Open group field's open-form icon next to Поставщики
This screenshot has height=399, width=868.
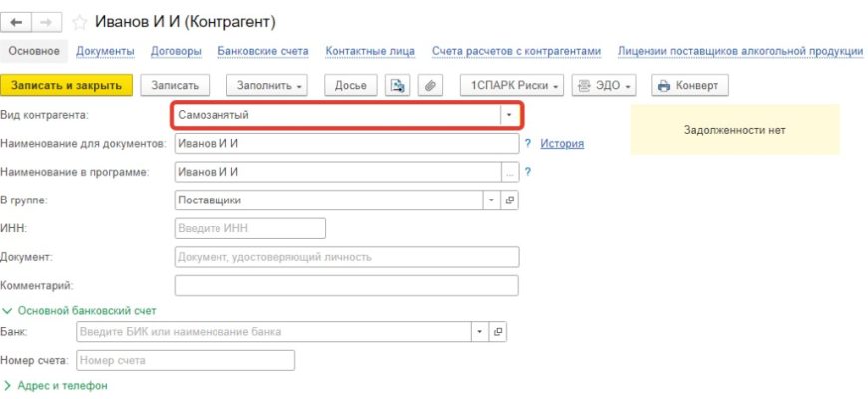click(509, 200)
